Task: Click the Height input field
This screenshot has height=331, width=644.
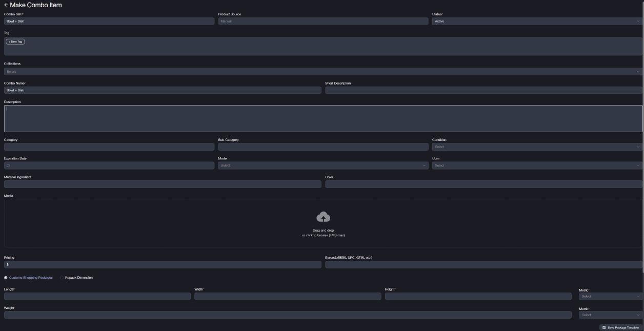Action: click(x=478, y=296)
